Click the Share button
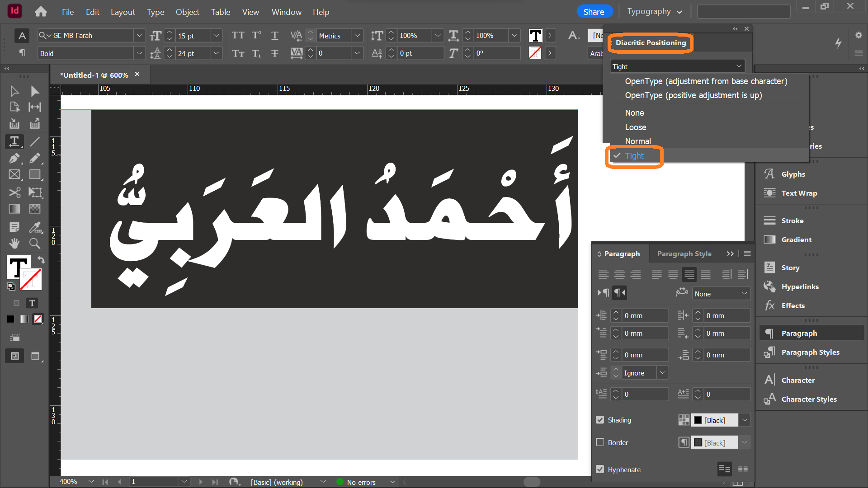 pyautogui.click(x=594, y=12)
